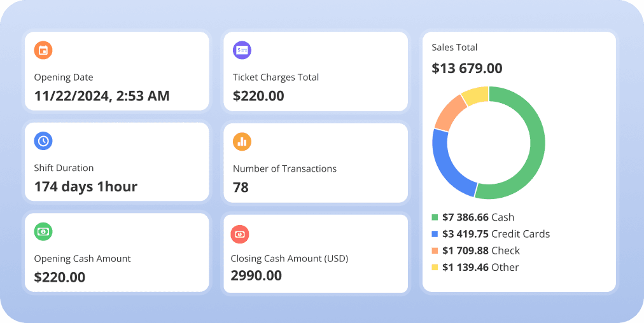Click the purple ticket charges icon
The height and width of the screenshot is (323, 644).
pyautogui.click(x=242, y=50)
